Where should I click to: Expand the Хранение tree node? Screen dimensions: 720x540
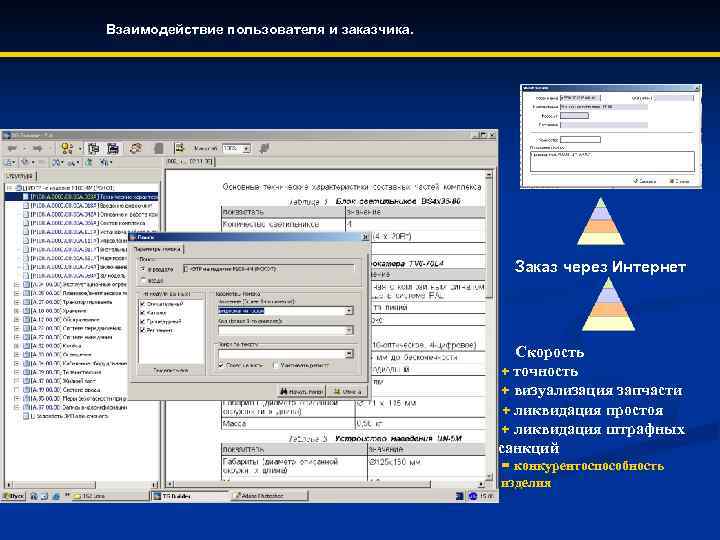(x=17, y=311)
